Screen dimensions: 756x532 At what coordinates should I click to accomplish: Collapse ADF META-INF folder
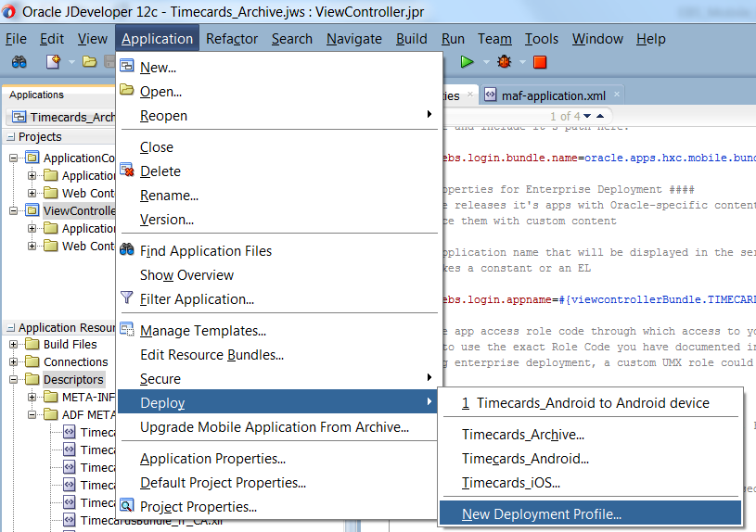(x=32, y=414)
